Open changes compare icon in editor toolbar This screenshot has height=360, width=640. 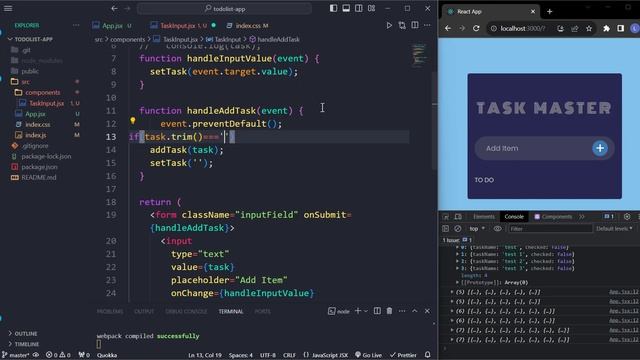402,25
